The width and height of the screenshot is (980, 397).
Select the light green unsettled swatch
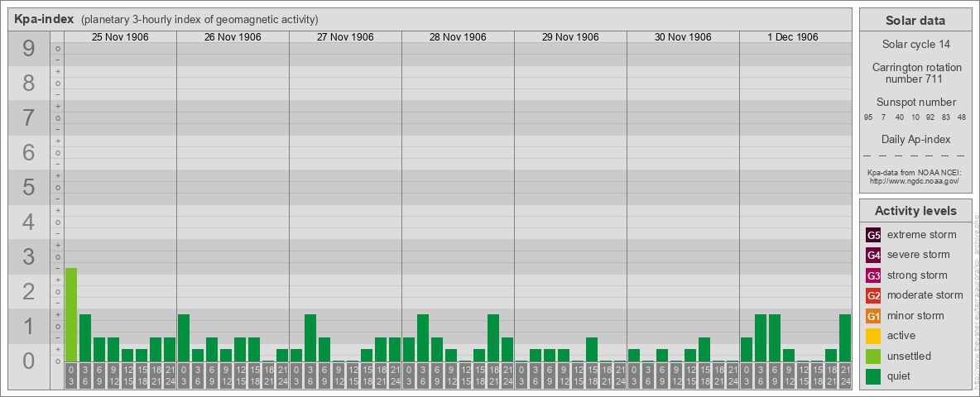873,356
